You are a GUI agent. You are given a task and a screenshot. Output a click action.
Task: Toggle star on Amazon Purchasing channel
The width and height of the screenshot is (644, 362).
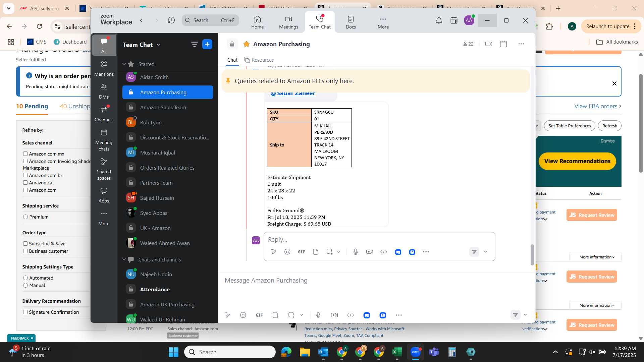[247, 44]
